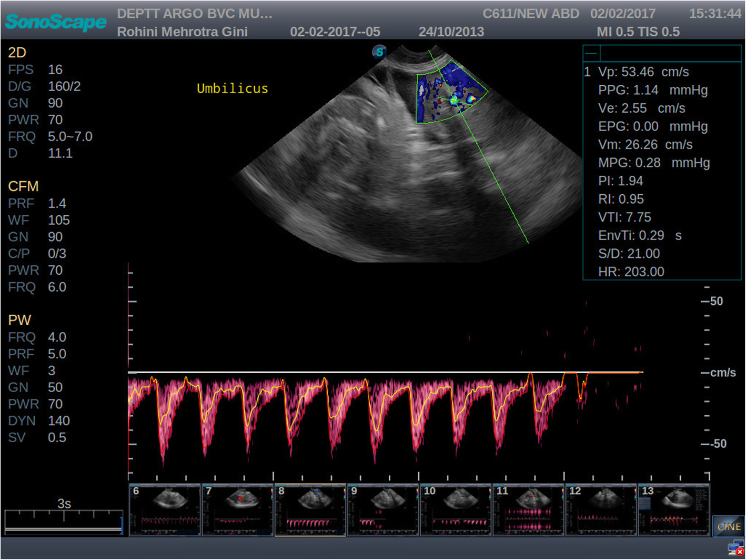Click the Umbilicus annotation label
This screenshot has height=560, width=746.
(x=233, y=88)
